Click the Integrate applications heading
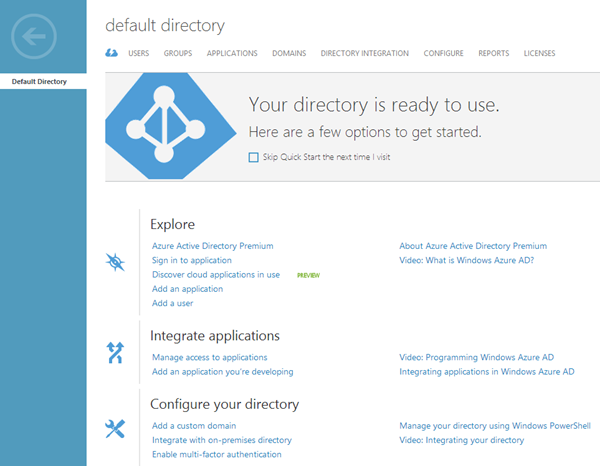The width and height of the screenshot is (600, 466). (215, 336)
